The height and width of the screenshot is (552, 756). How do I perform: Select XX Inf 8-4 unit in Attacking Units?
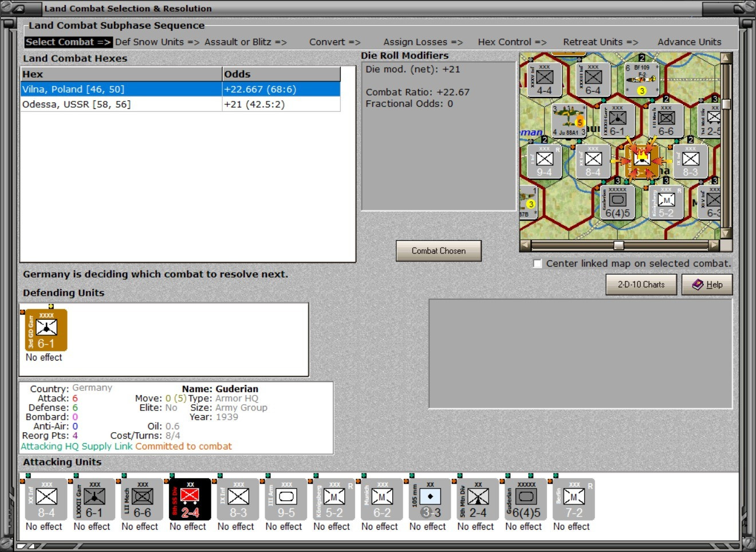46,499
